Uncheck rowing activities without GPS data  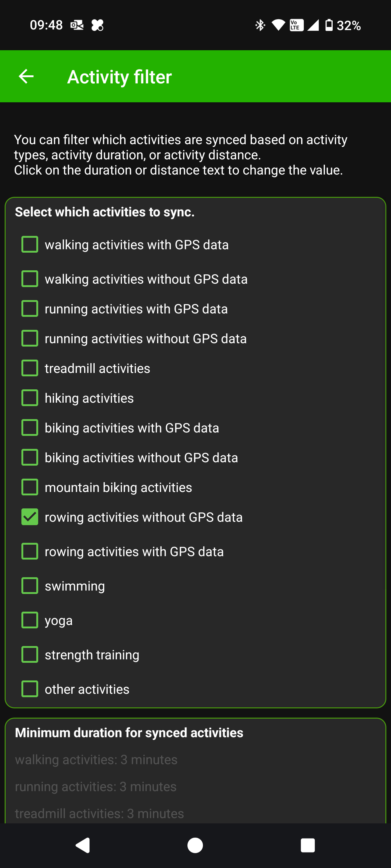coord(30,517)
